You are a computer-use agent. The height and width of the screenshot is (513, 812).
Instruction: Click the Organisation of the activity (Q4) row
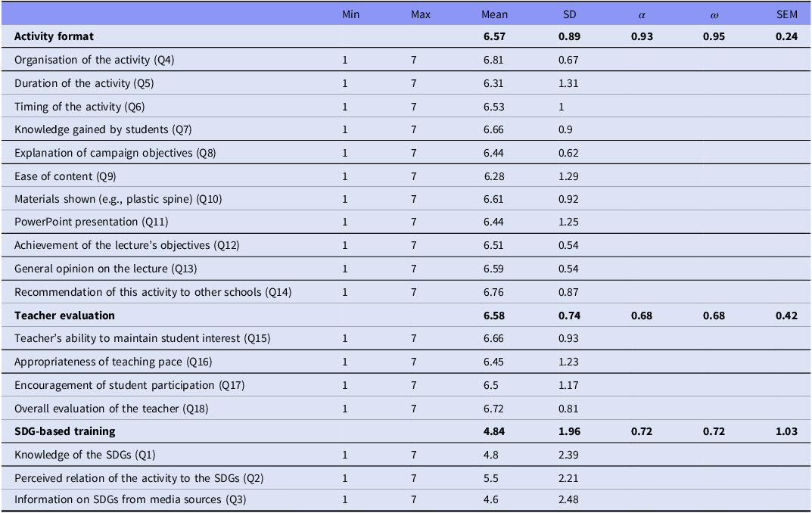95,60
